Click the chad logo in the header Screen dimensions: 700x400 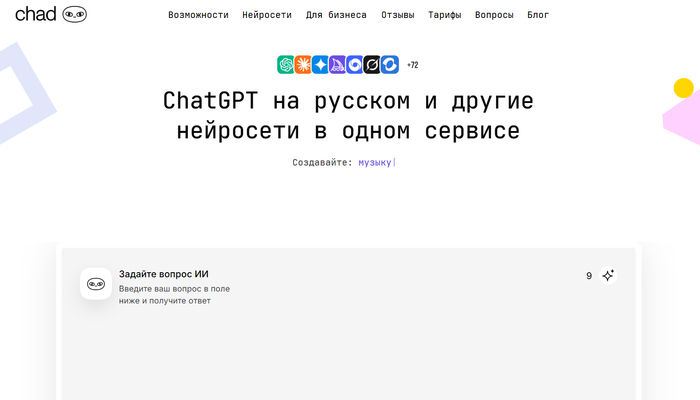point(51,14)
